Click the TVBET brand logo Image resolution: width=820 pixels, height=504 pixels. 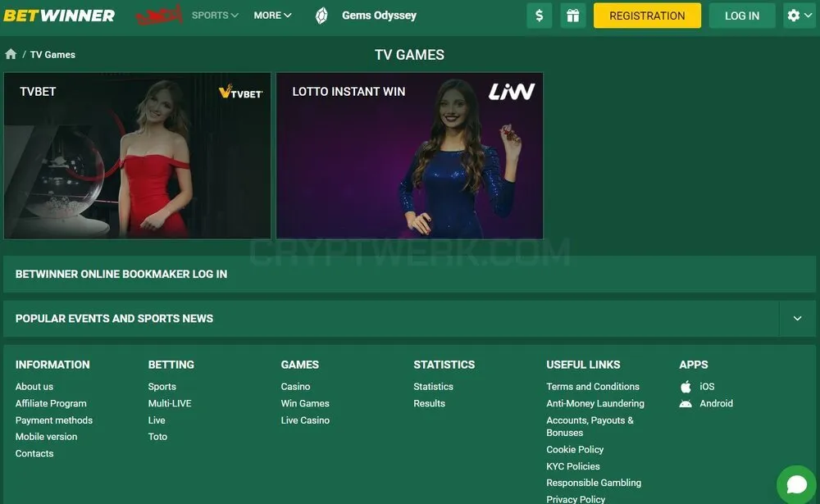(x=240, y=92)
